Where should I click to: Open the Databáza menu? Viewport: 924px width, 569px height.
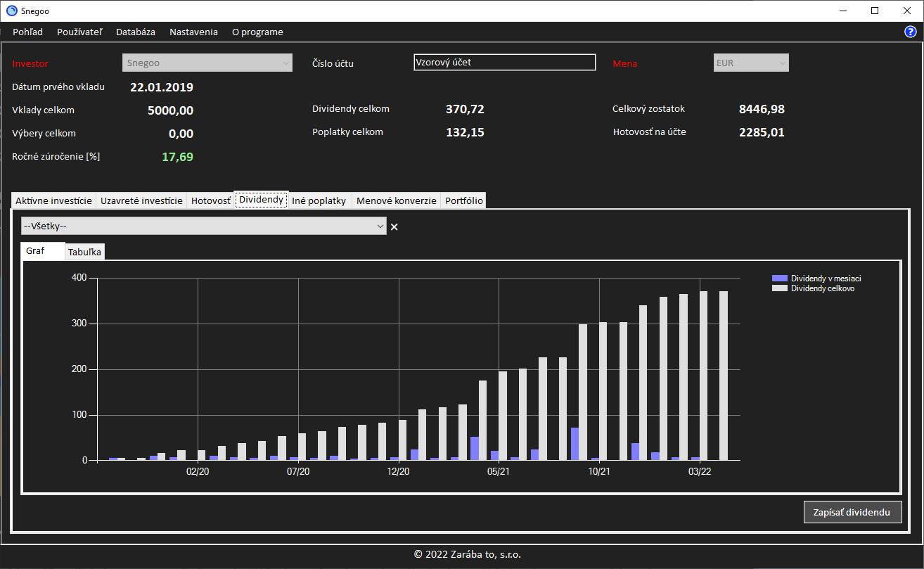point(136,32)
